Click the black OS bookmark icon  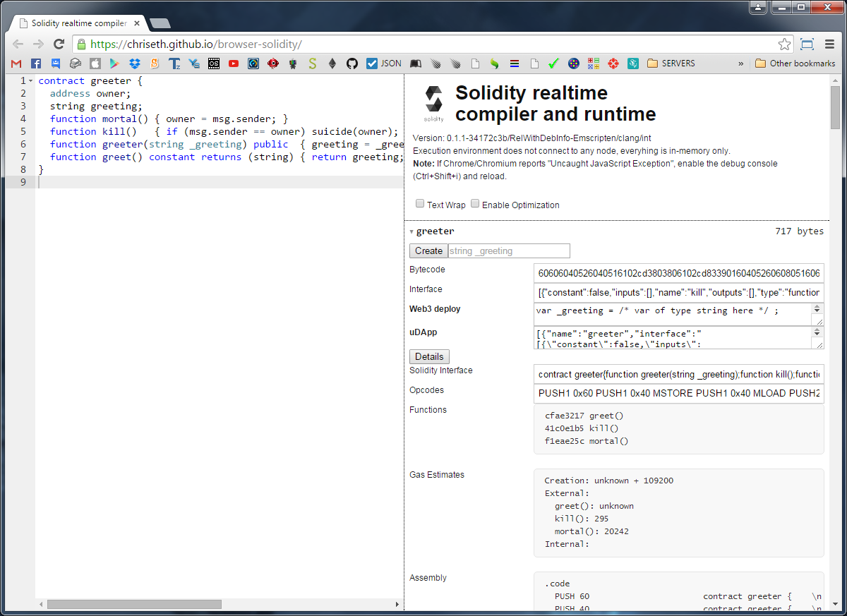point(214,64)
